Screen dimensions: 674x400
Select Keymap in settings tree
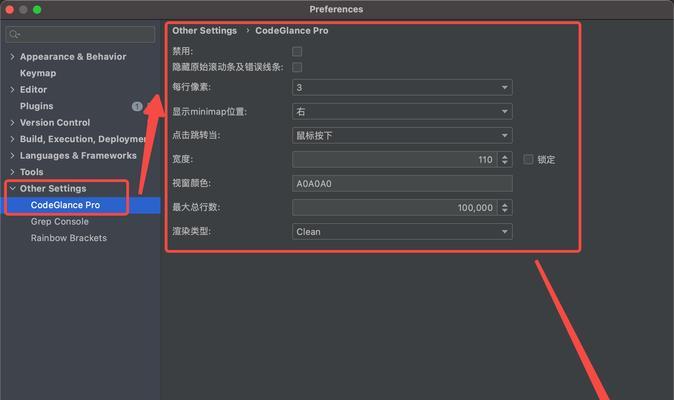[x=38, y=73]
